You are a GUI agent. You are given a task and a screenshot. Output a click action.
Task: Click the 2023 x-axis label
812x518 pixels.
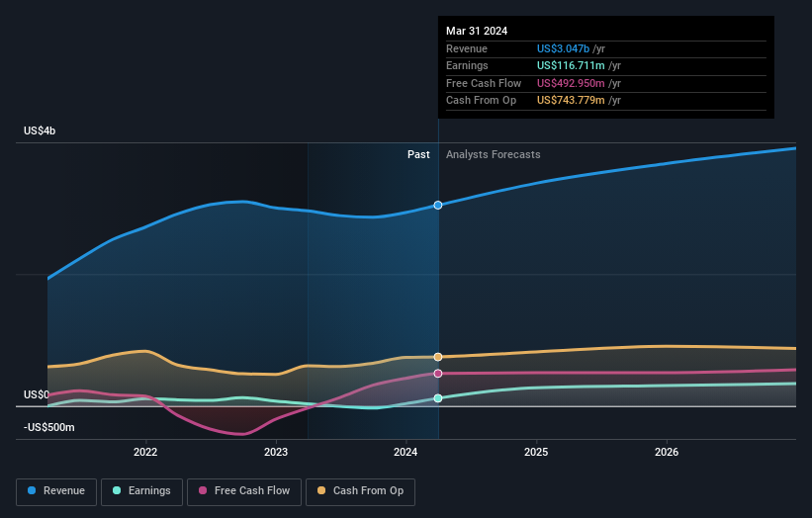(x=276, y=453)
